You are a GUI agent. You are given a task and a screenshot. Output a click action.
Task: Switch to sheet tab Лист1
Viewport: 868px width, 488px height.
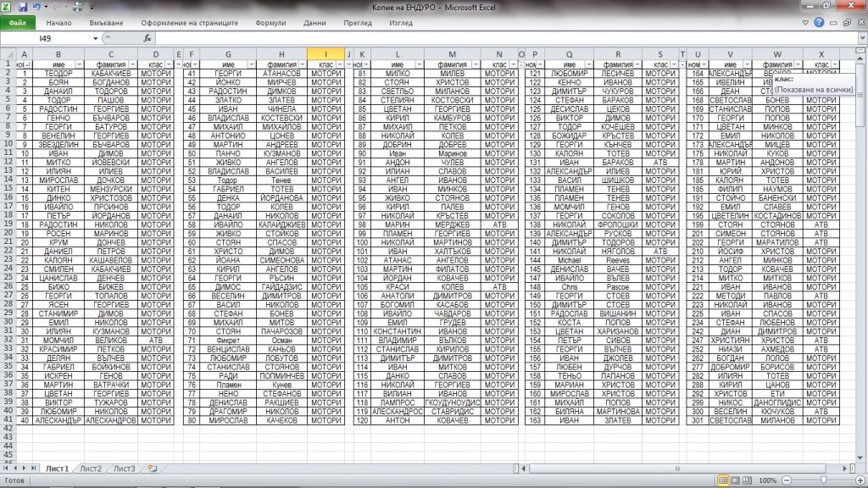(x=57, y=468)
